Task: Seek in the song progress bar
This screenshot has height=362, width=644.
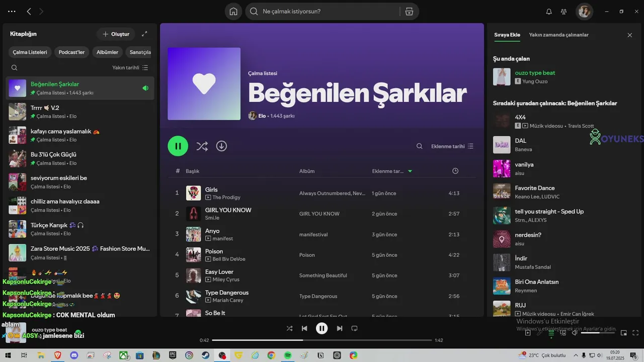Action: tap(322, 340)
